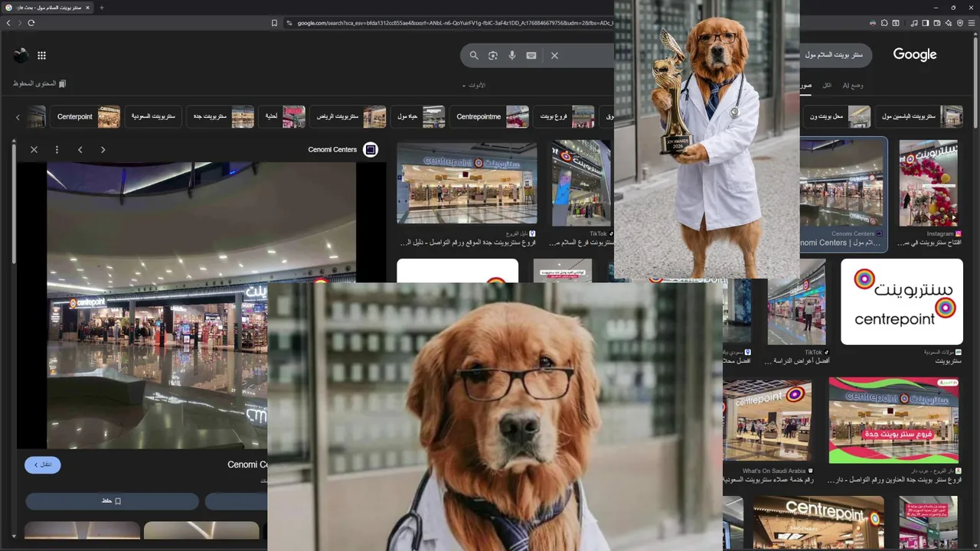This screenshot has height=551, width=980.
Task: Expand the الأدوات tools dropdown
Action: click(474, 85)
